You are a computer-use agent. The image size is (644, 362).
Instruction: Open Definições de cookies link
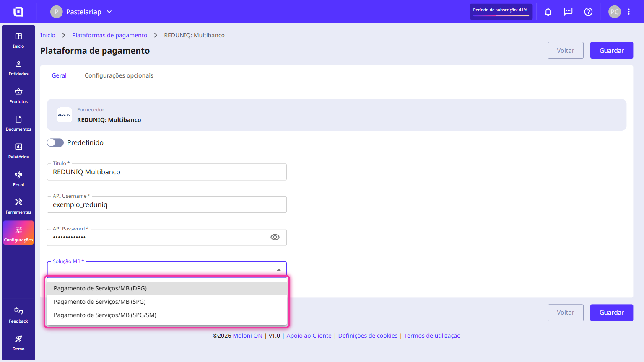(x=368, y=336)
